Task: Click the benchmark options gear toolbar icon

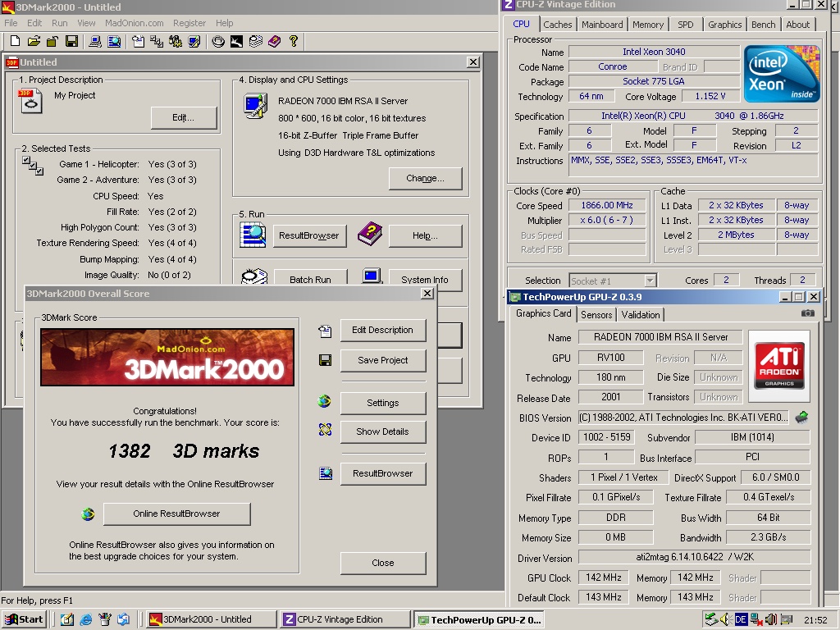Action: click(x=176, y=41)
